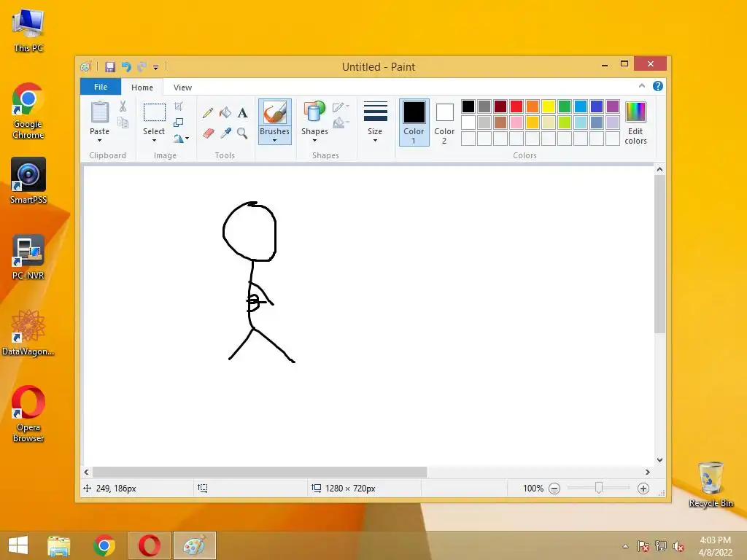Select the SmartPSS desktop icon
Viewport: 747px width, 560px height.
[x=28, y=181]
